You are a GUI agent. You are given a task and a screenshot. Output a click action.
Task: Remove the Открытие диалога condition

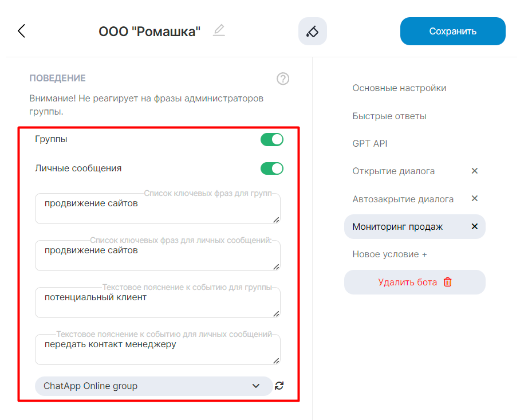point(474,171)
